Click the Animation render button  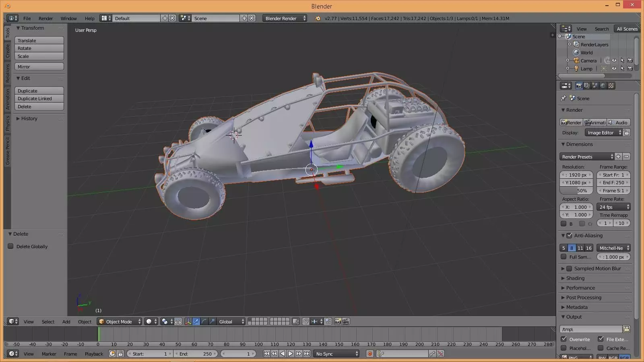595,122
